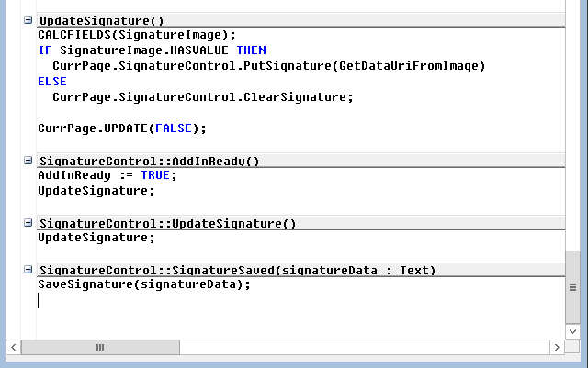The height and width of the screenshot is (368, 588).
Task: Collapse the SignatureControl::UpdateSignature() trigger block
Action: coord(28,223)
